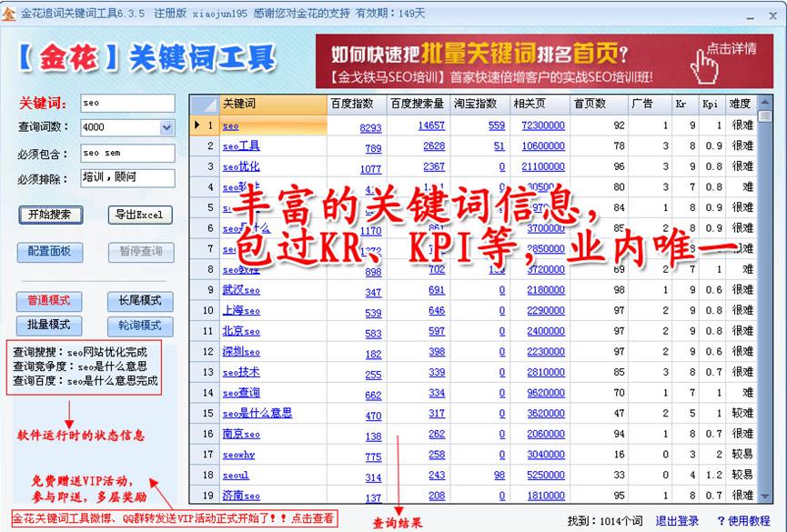Open the 武汉seo keyword link

(x=241, y=290)
